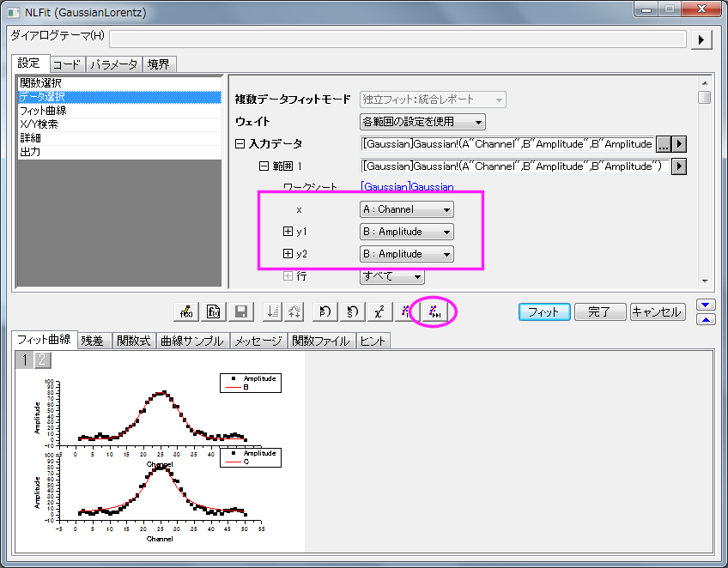Click the settings panel scrollbar down arrow
This screenshot has width=728, height=568.
[705, 281]
